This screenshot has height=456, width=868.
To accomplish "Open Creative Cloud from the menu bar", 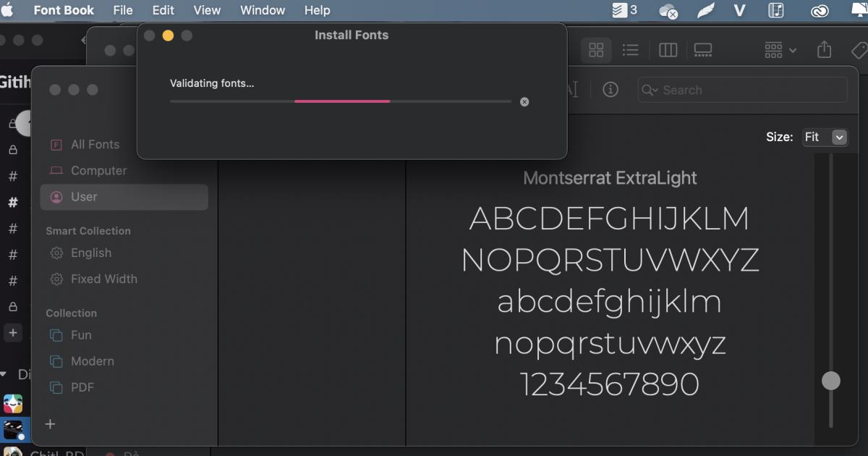I will pos(819,10).
